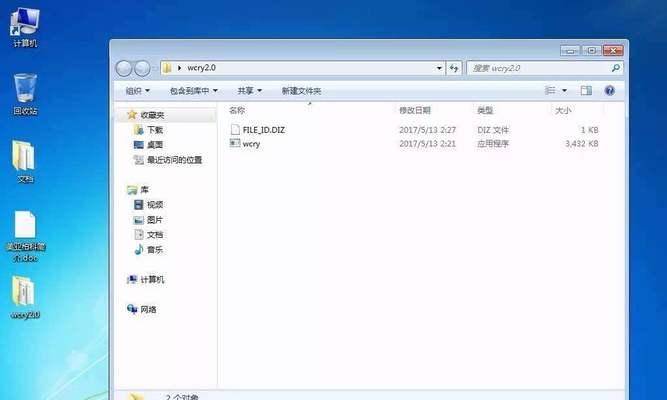Click the 收藏夹 favorites star icon

point(132,114)
